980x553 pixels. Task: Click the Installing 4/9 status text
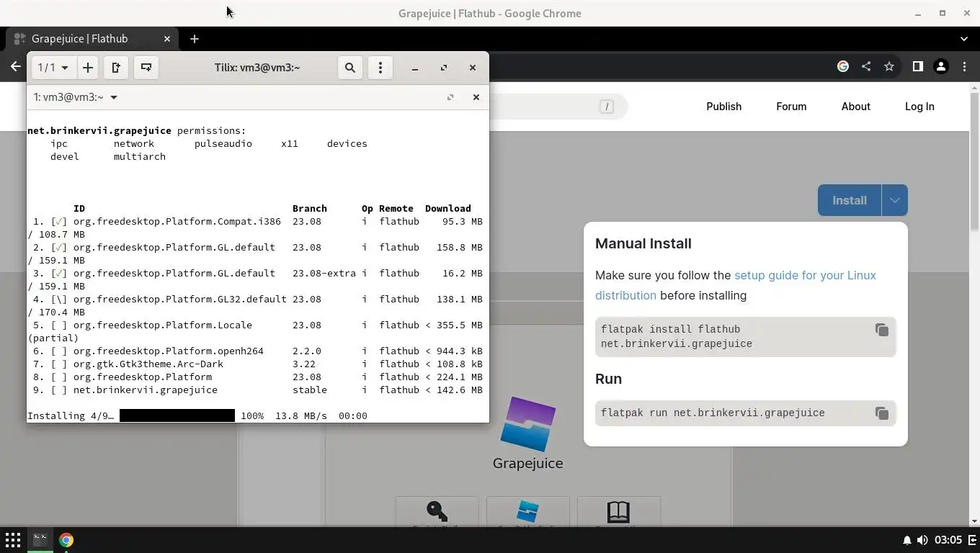[x=71, y=415]
